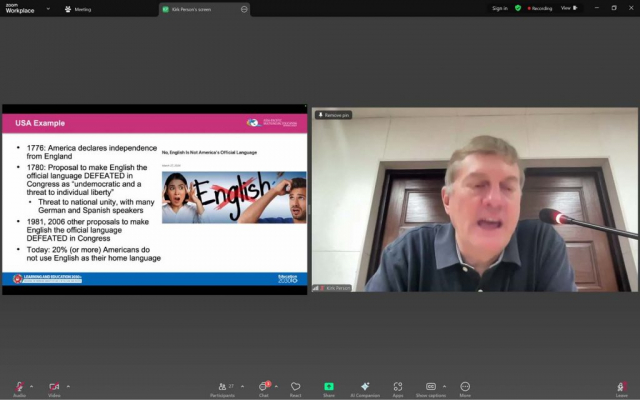The height and width of the screenshot is (400, 640).
Task: Switch to the Meeting tab
Action: (x=78, y=9)
